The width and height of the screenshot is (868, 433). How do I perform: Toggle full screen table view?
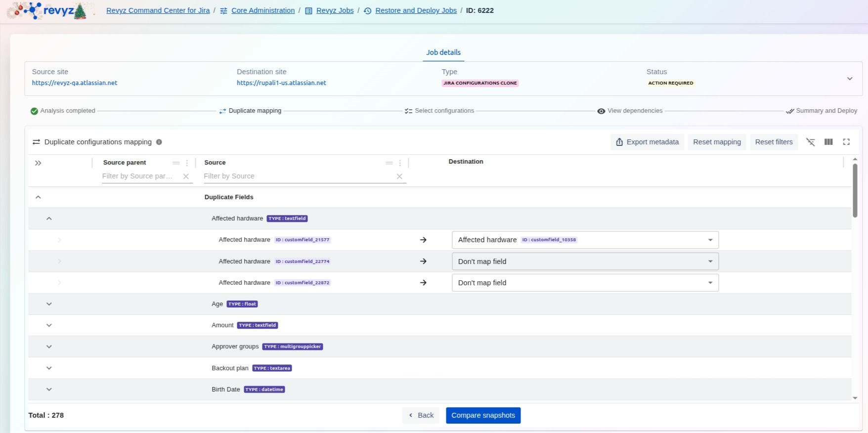pos(846,142)
